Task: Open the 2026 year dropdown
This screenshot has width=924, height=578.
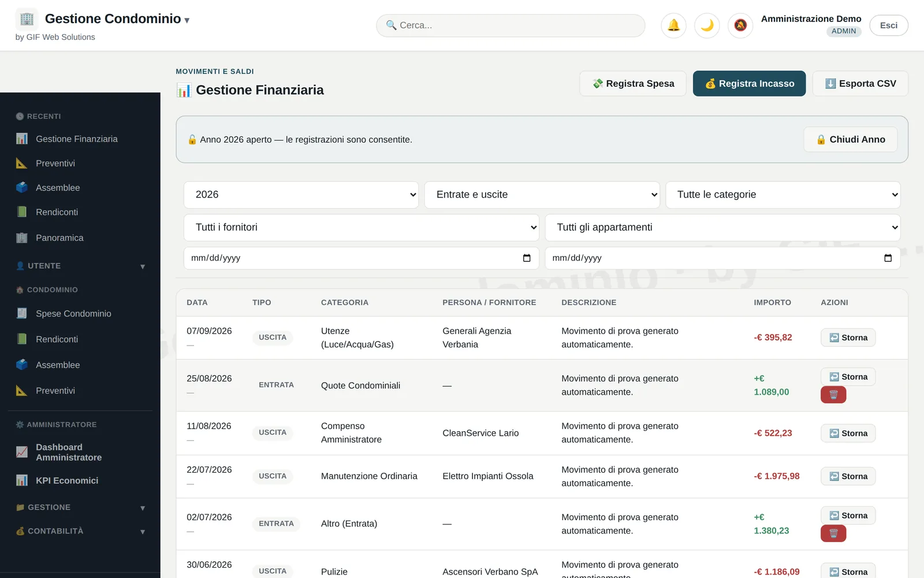Action: coord(301,195)
